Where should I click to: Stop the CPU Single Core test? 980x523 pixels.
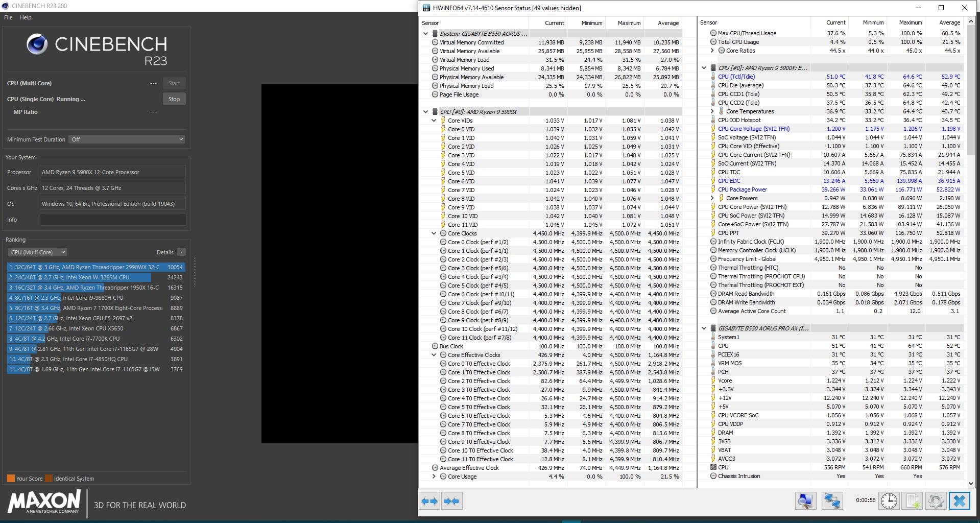pos(174,99)
